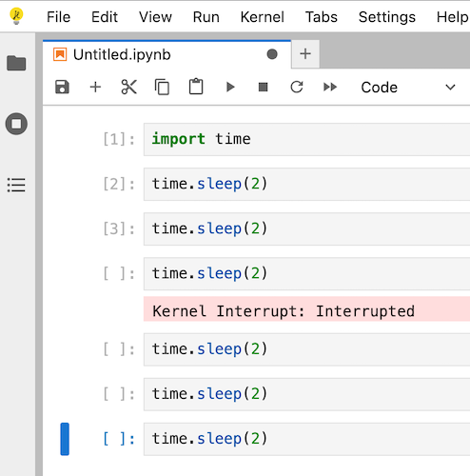Open the Code cell type dropdown
Screen dimensions: 470x476
pyautogui.click(x=408, y=88)
